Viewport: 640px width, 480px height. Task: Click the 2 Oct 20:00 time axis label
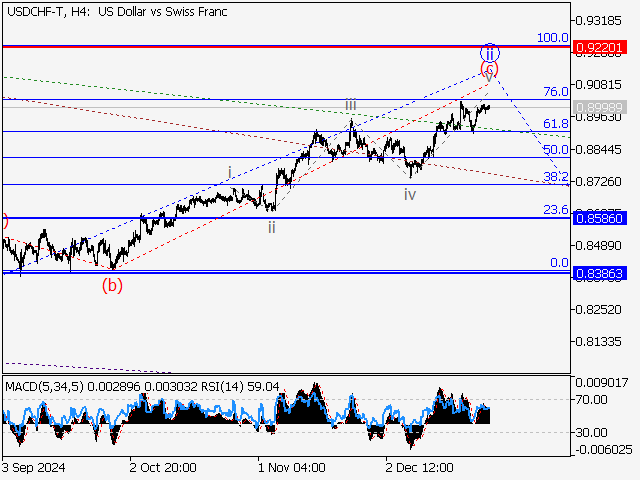click(x=164, y=467)
